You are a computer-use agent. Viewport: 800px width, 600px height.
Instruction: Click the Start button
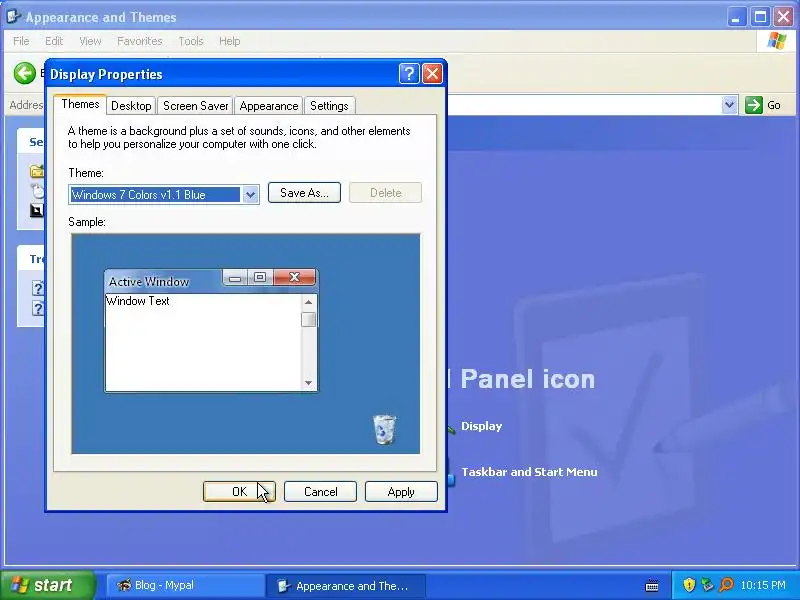(48, 585)
